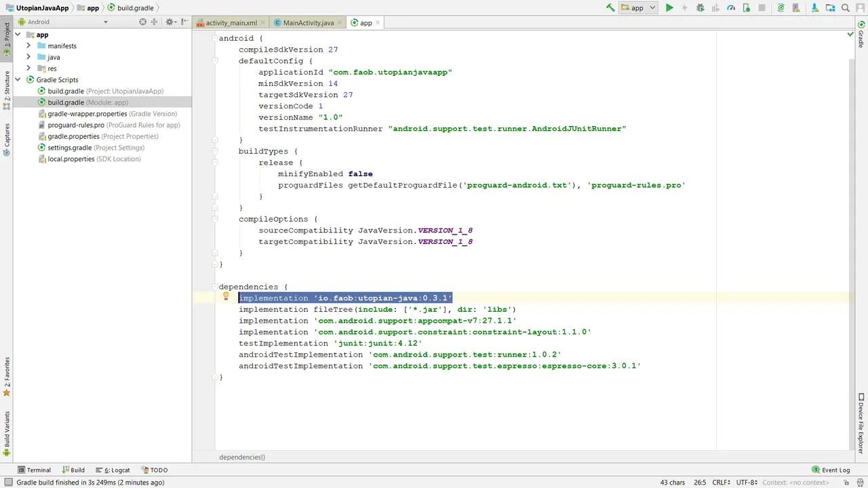This screenshot has width=868, height=488.
Task: Expand the manifests folder
Action: coord(28,45)
